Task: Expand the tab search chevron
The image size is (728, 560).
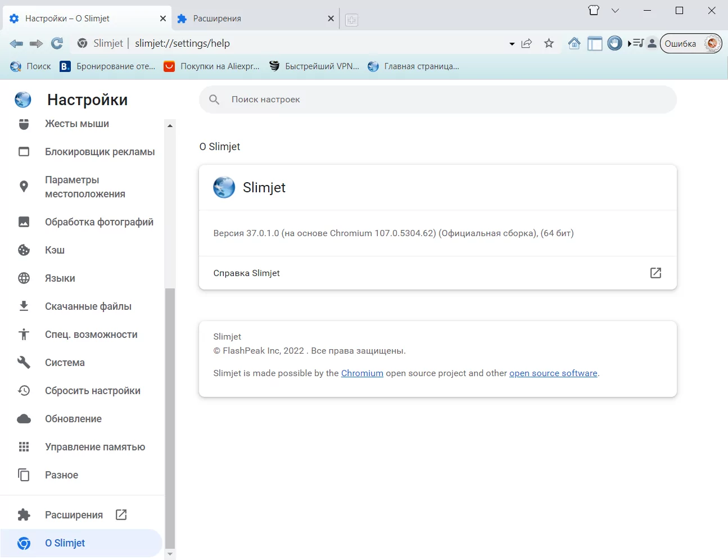Action: 615,11
